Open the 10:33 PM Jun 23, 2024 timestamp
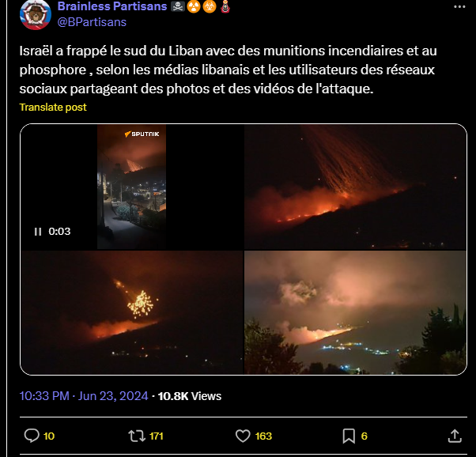The width and height of the screenshot is (476, 457). click(84, 396)
